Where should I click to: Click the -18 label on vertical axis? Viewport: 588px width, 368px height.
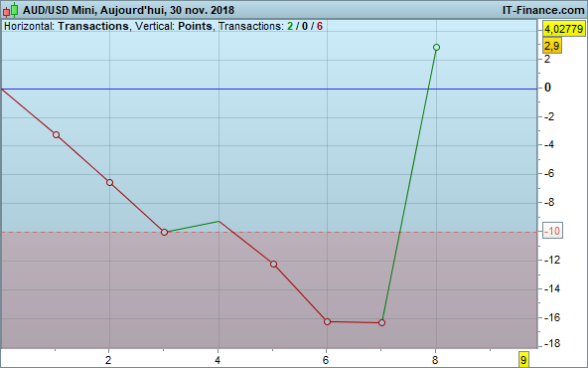point(552,343)
